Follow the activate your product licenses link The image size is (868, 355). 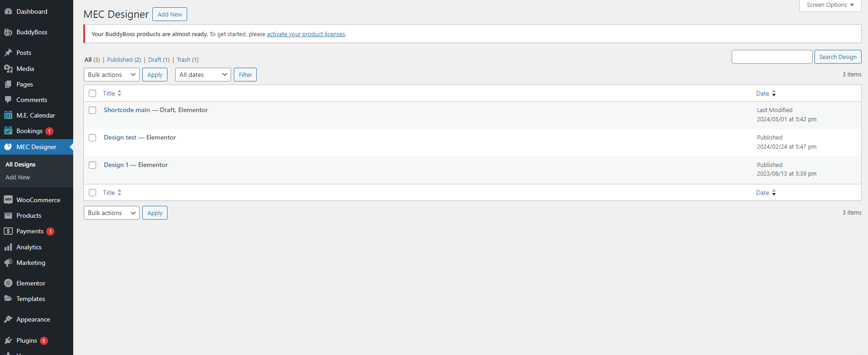[x=306, y=34]
